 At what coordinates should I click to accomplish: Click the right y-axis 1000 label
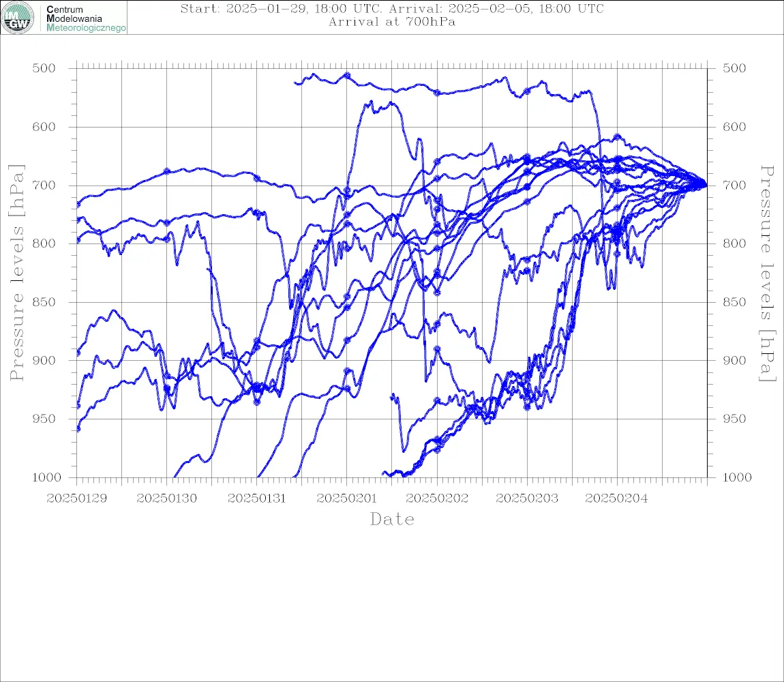[737, 477]
